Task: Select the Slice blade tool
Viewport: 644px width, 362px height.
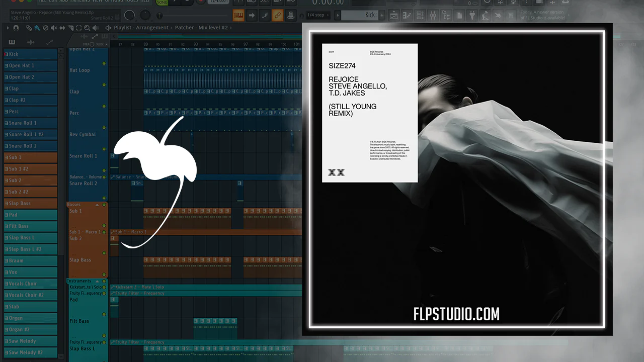Action: [71, 28]
